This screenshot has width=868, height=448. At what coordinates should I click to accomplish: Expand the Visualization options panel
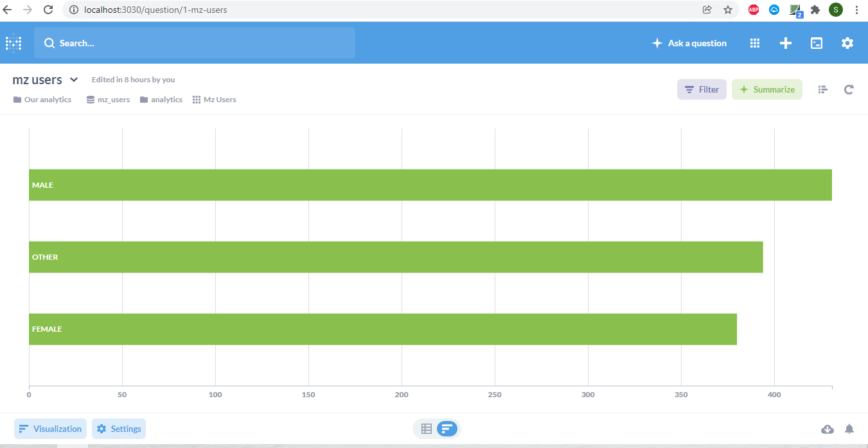coord(49,429)
